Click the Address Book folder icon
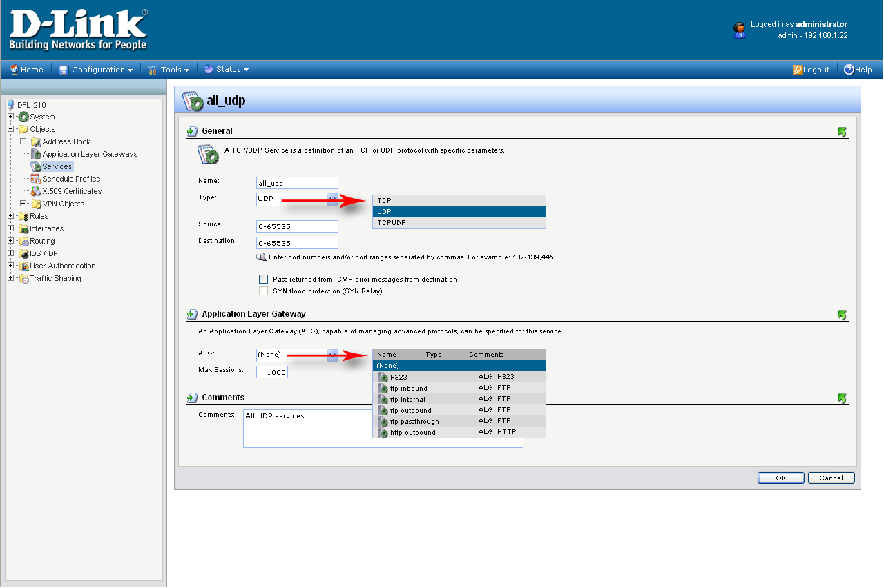Viewport: 884px width, 588px height. tap(36, 141)
